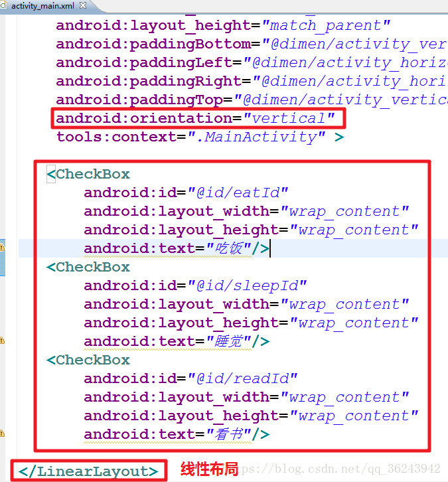The image size is (448, 482).
Task: Click the <CheckBox tag above sleepId
Action: coord(88,267)
